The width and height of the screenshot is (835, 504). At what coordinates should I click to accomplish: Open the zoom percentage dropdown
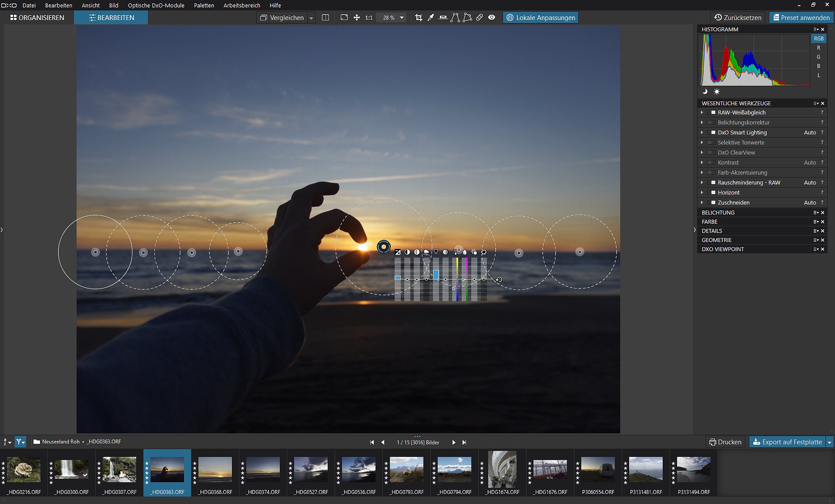click(402, 18)
